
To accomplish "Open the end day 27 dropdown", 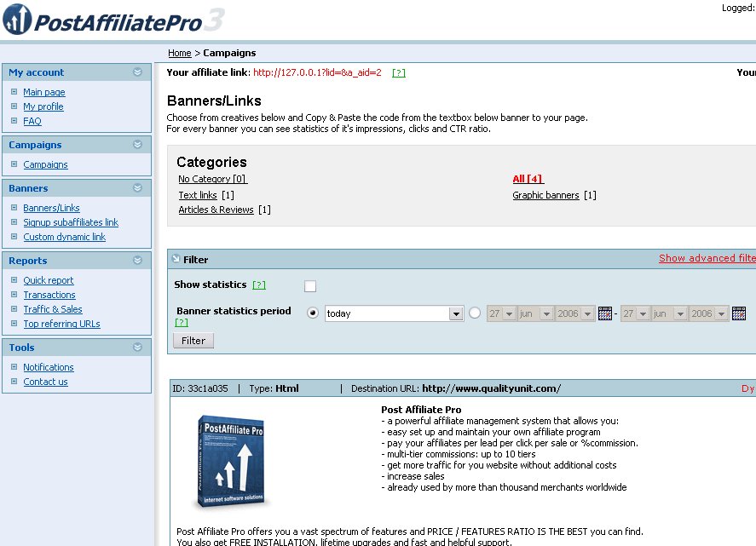I will (635, 313).
